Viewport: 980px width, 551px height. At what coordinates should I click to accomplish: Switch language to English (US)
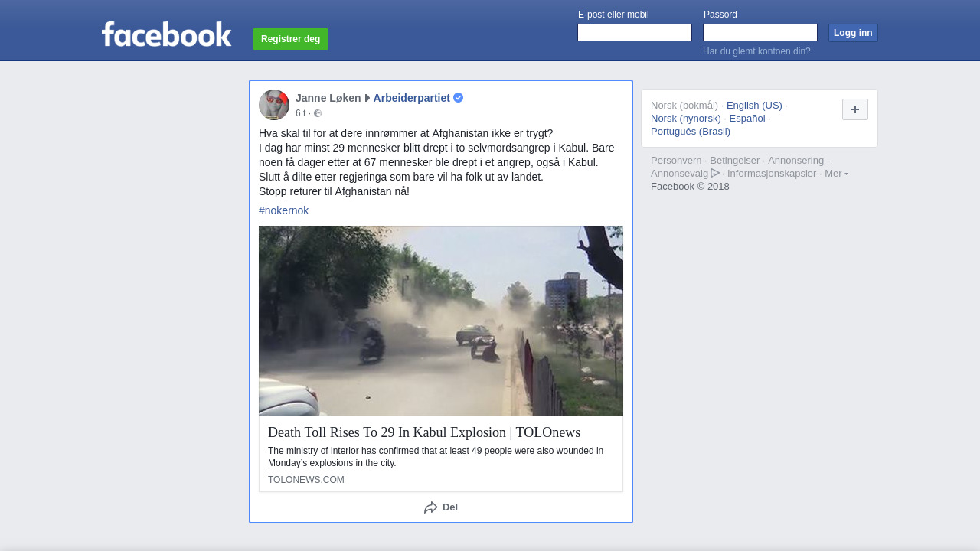[x=753, y=105]
